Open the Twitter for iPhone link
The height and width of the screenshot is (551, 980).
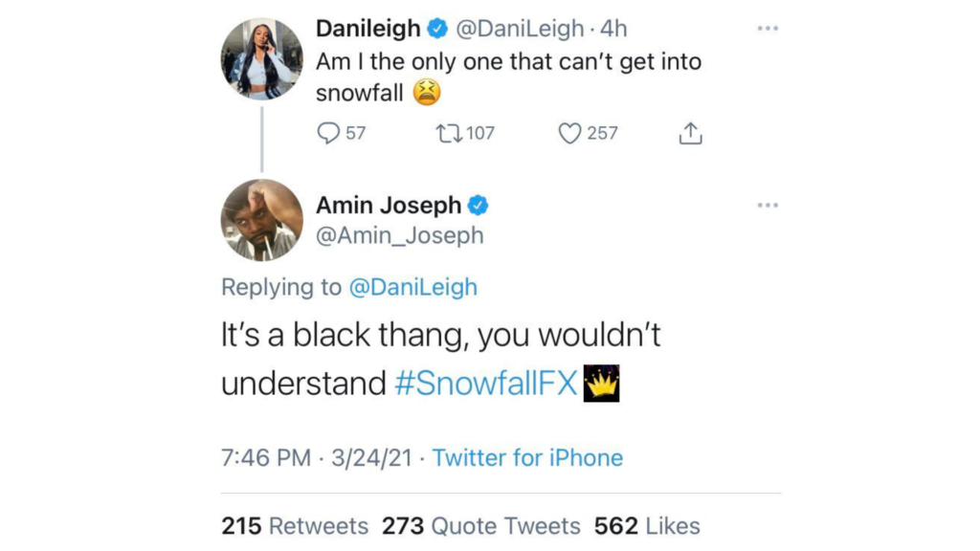click(527, 458)
